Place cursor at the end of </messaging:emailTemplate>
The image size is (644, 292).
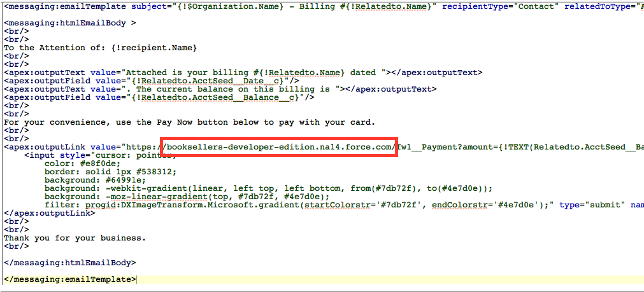coord(136,279)
